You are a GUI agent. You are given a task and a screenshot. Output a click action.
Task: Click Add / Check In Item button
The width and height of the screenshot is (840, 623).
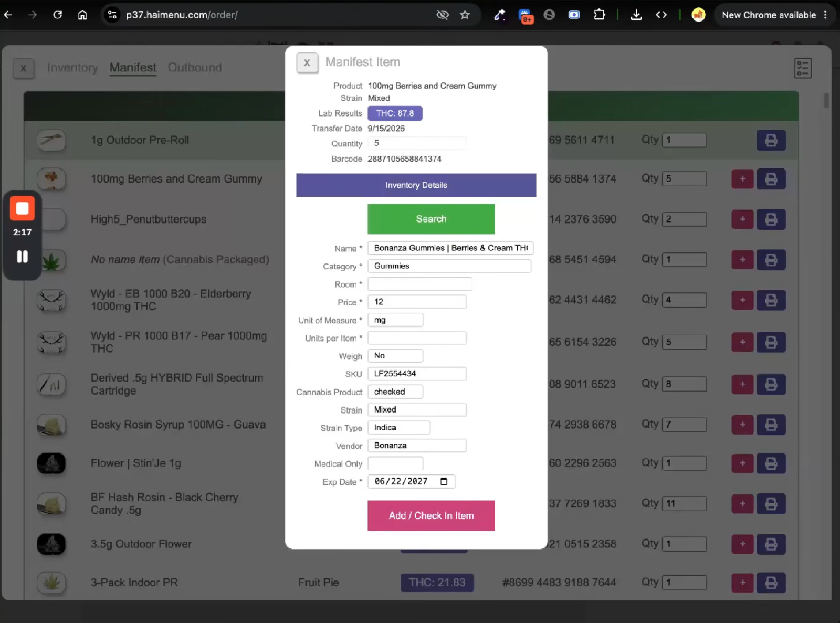[x=431, y=515]
